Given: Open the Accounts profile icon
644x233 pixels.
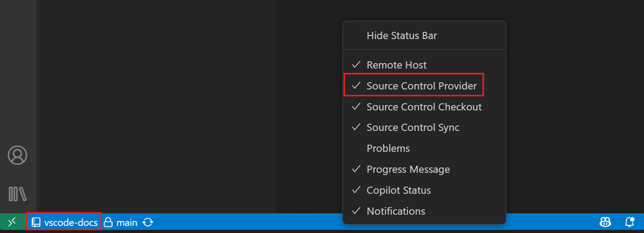Looking at the screenshot, I should pos(17,155).
